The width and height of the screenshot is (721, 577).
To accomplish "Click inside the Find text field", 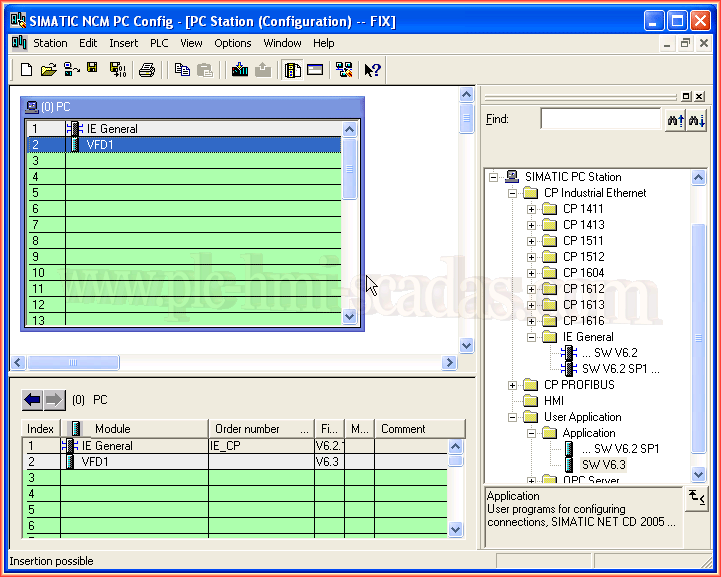I will 600,119.
